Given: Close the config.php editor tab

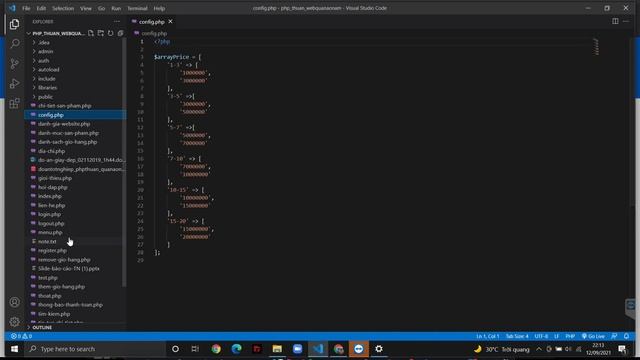Looking at the screenshot, I should click(170, 22).
